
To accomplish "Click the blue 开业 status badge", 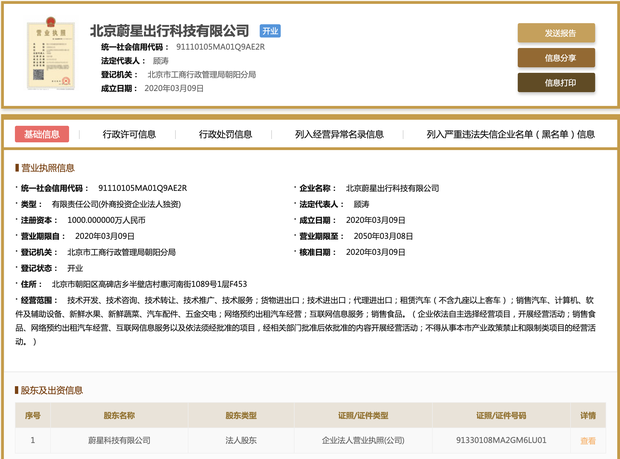I will tap(270, 31).
